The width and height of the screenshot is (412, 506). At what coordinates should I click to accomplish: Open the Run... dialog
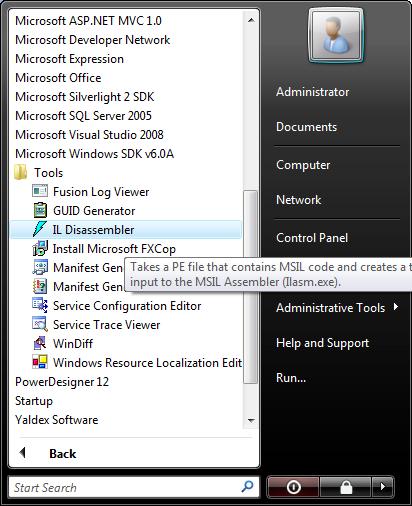pos(291,378)
